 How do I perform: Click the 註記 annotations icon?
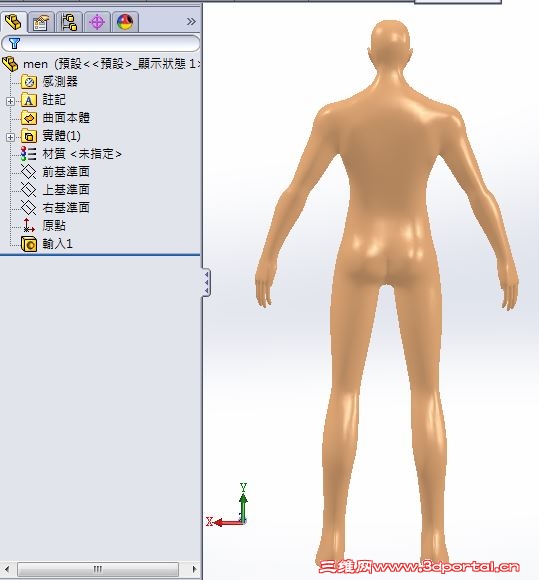[x=28, y=100]
